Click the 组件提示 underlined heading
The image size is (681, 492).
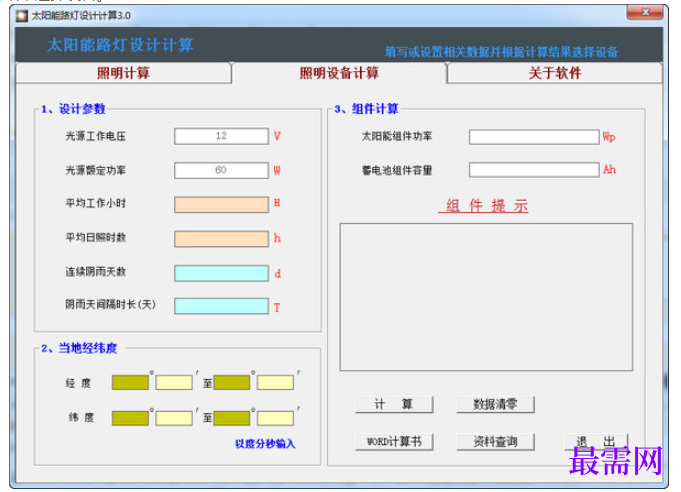483,206
